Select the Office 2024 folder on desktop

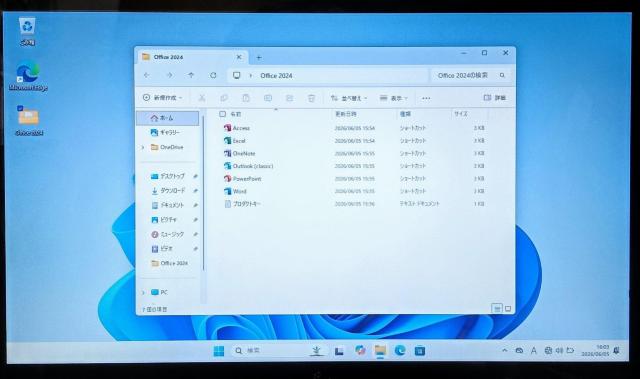coord(29,120)
